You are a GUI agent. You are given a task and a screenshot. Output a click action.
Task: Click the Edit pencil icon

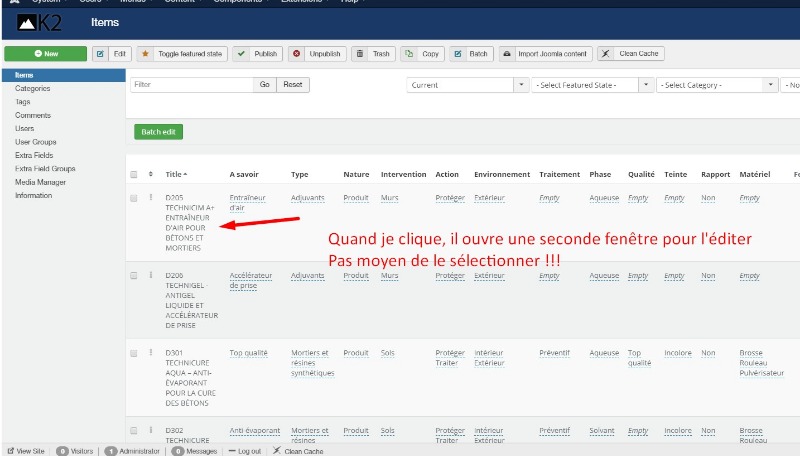[100, 54]
